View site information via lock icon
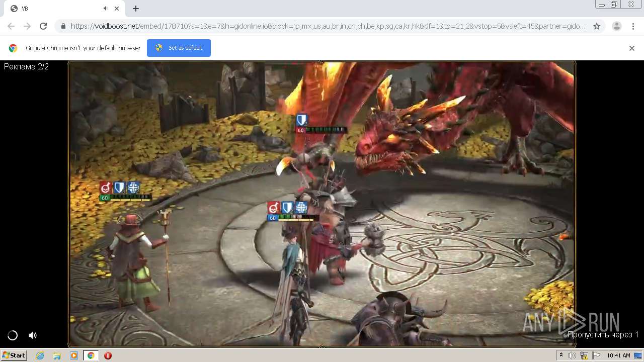The width and height of the screenshot is (644, 362). tap(63, 26)
